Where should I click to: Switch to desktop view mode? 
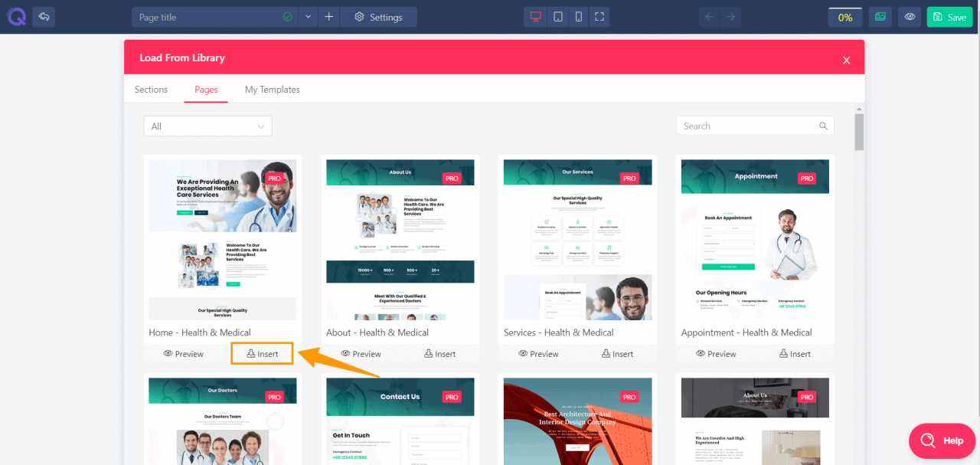coord(536,17)
